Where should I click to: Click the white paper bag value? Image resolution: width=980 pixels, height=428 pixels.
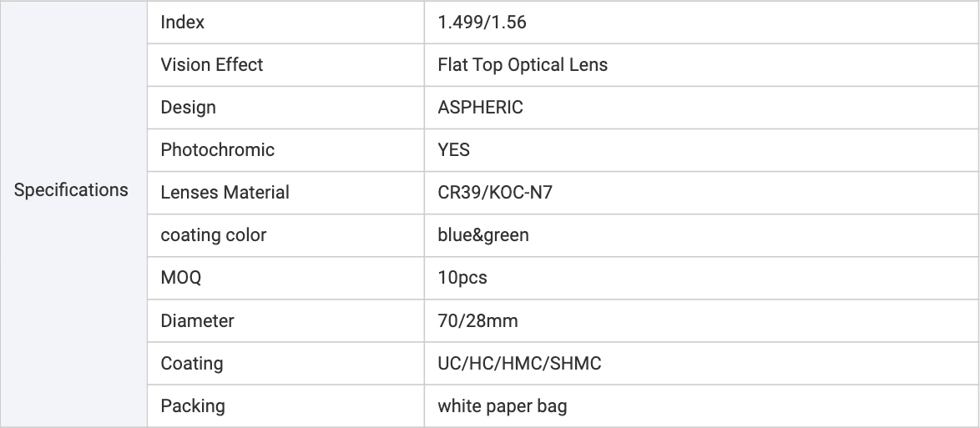(x=503, y=406)
